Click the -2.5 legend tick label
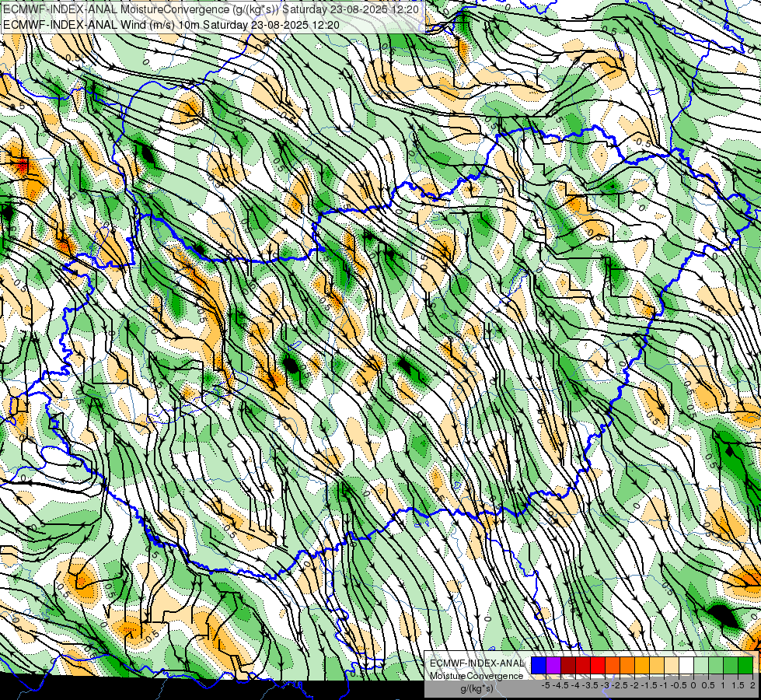 coord(620,685)
